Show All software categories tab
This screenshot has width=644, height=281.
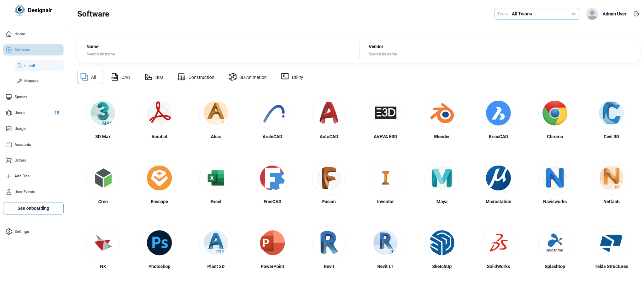click(x=90, y=77)
